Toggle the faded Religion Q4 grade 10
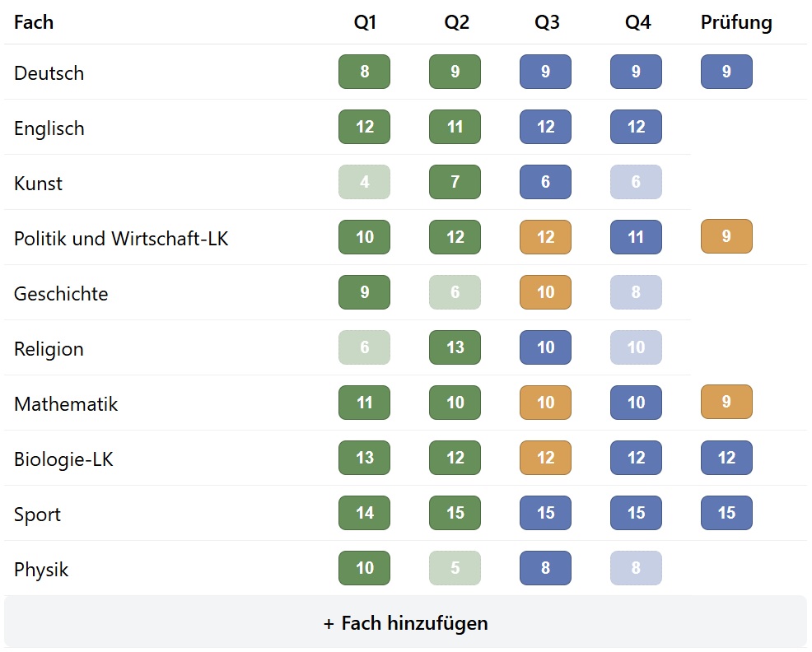The image size is (812, 652). [x=635, y=347]
